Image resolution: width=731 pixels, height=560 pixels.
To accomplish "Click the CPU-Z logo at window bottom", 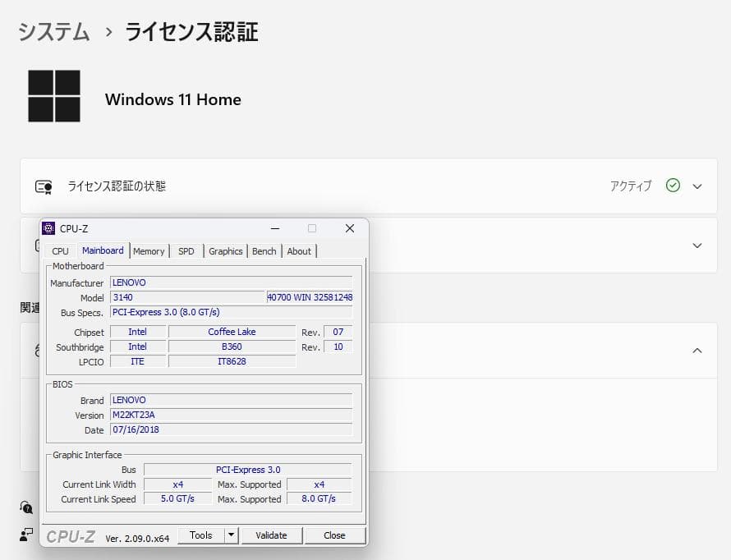I will pyautogui.click(x=73, y=535).
